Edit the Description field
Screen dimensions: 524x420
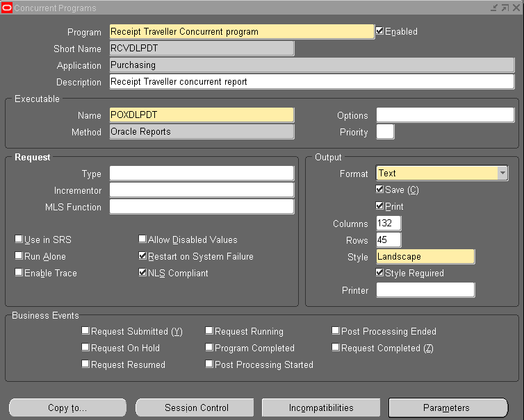point(312,82)
